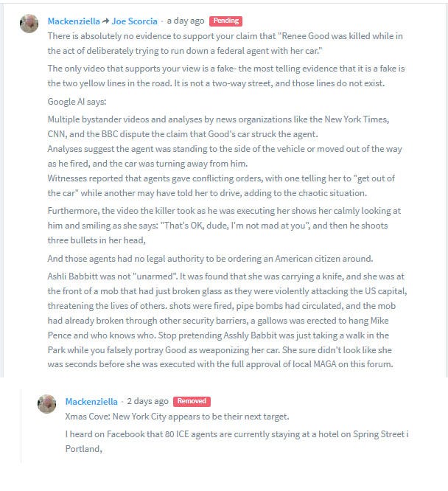Click the reply arrow before Joe Scorcia

tap(105, 21)
